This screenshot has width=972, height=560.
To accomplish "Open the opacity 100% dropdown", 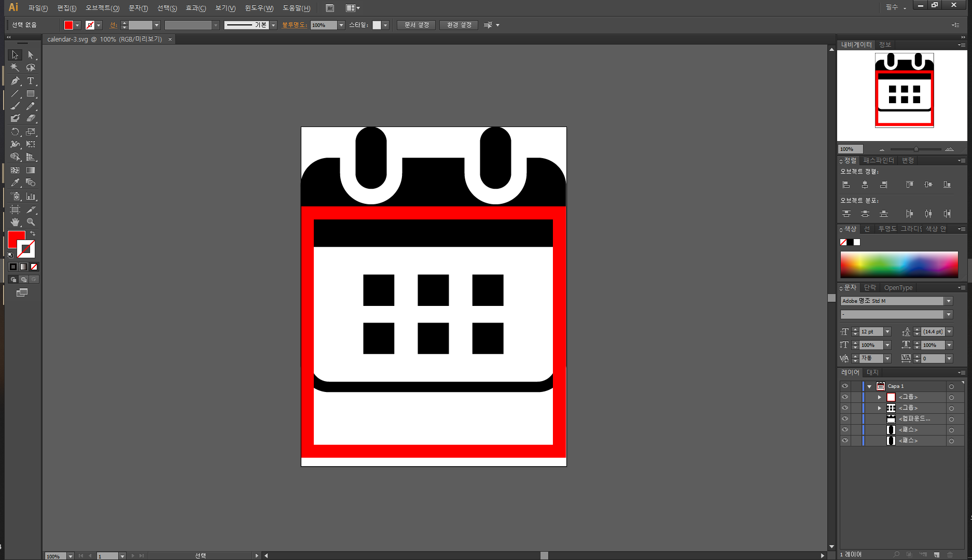I will [341, 25].
